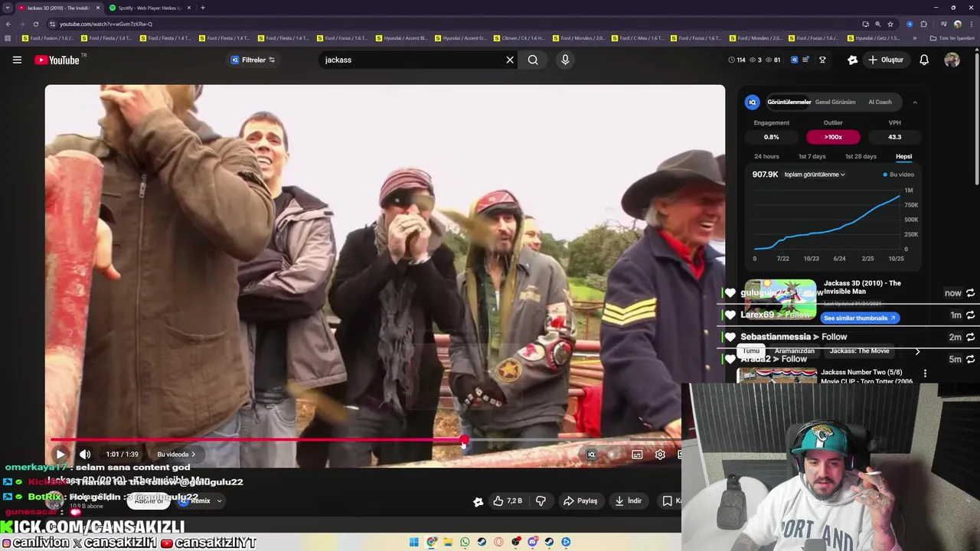This screenshot has height=551, width=980.
Task: Select the Tümü filter chip
Action: click(750, 351)
